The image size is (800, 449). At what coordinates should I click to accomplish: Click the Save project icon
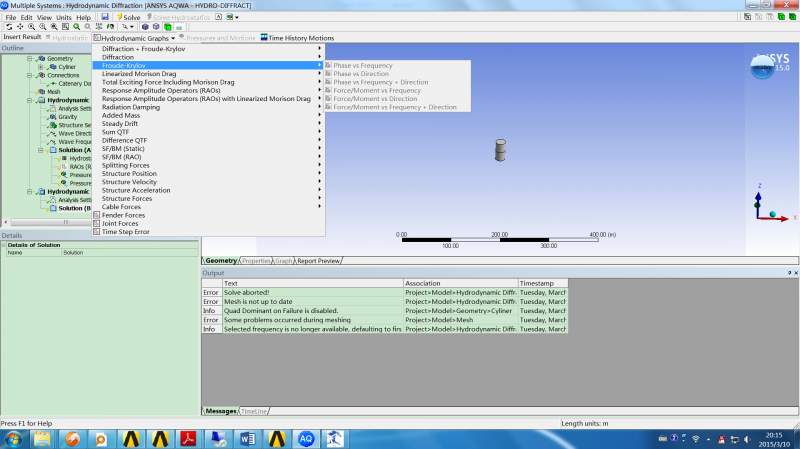[105, 17]
